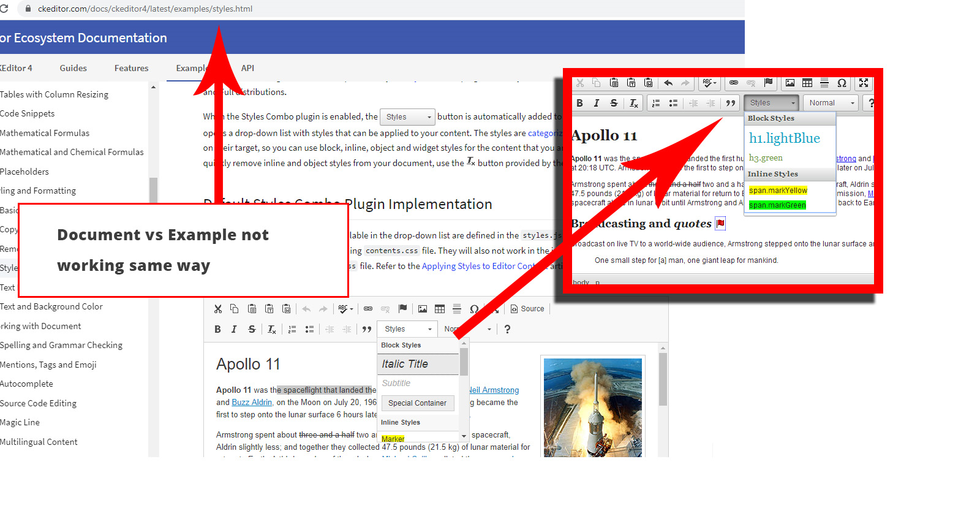This screenshot has height=527, width=980.
Task: Toggle Italic in the editor with the Source button
Action: pyautogui.click(x=234, y=329)
